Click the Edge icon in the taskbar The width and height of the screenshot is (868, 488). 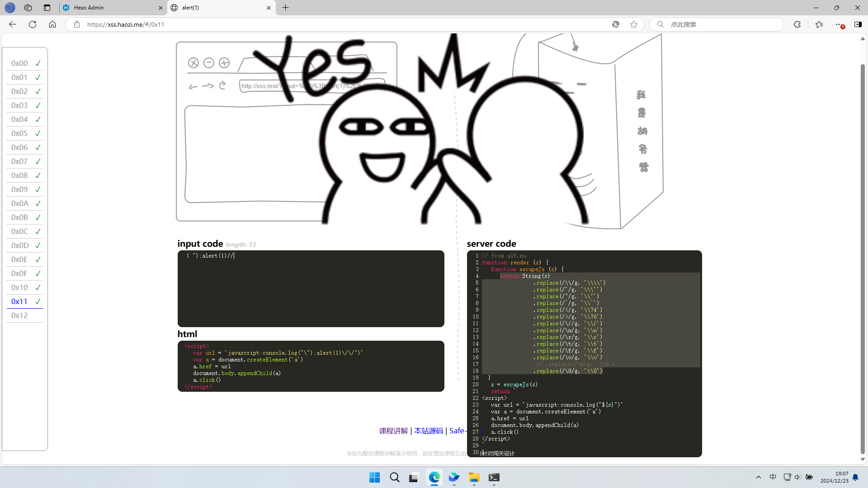click(434, 478)
